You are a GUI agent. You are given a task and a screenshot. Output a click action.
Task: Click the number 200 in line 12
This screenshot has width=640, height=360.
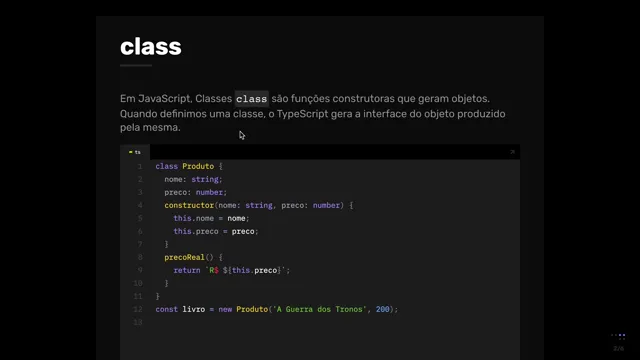[382, 309]
